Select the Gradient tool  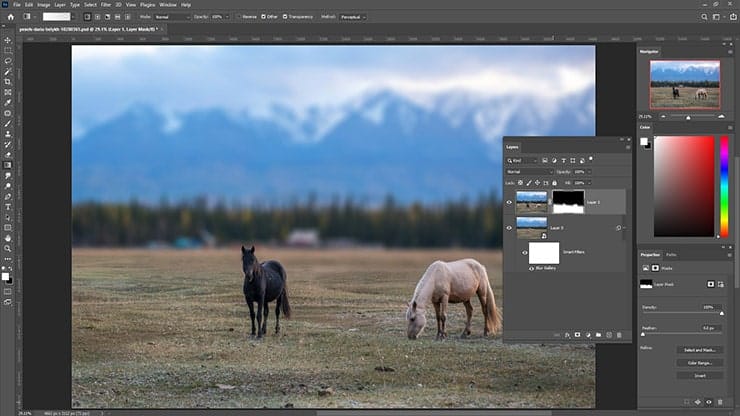[8, 165]
